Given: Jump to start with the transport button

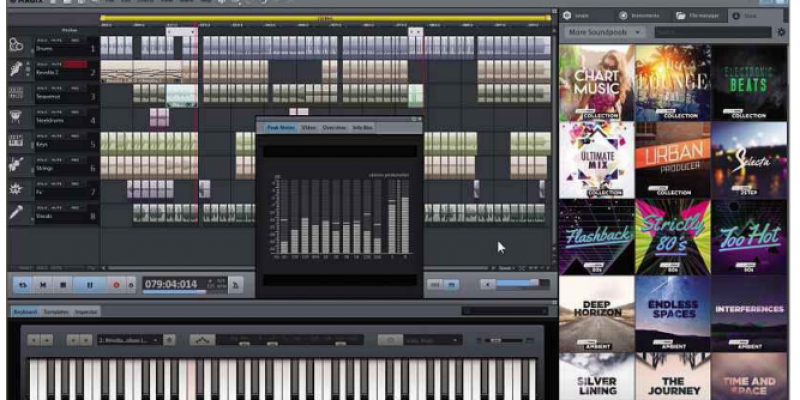Looking at the screenshot, I should tap(43, 285).
